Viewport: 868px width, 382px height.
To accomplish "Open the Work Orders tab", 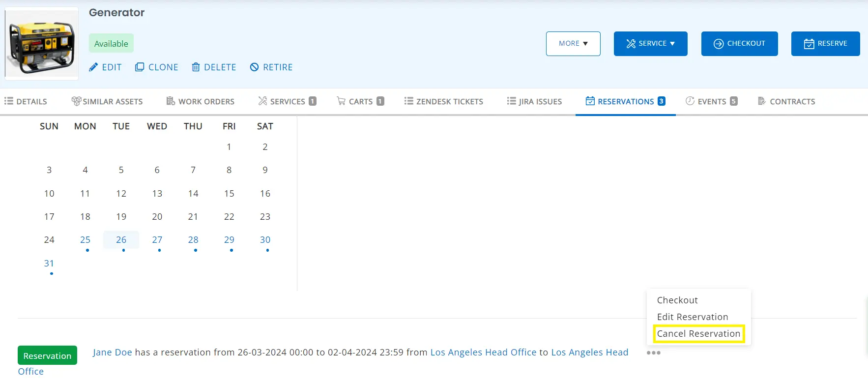I will [201, 102].
